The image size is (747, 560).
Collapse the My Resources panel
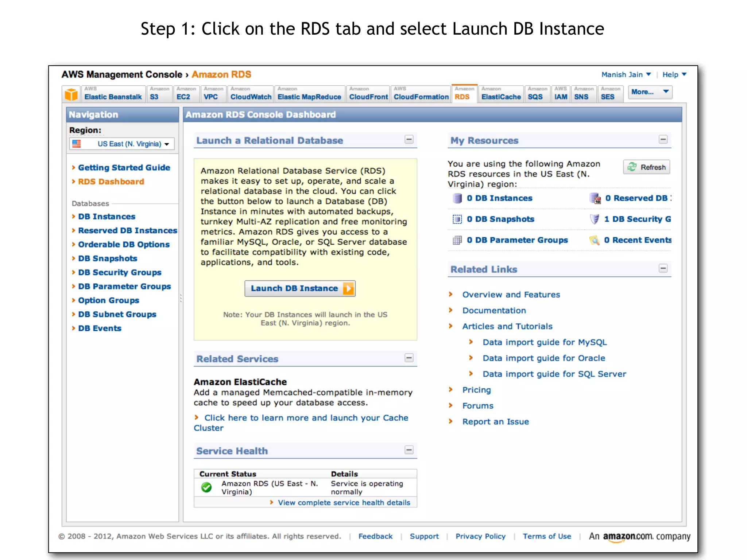(663, 139)
